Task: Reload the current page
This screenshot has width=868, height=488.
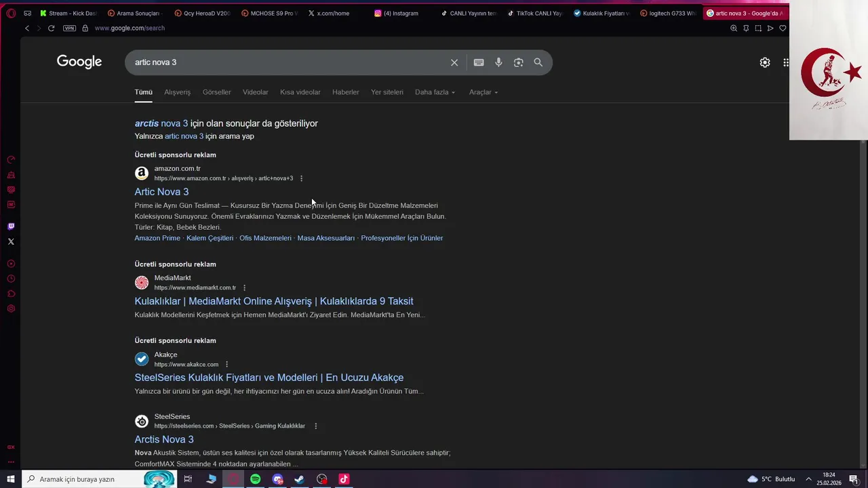Action: click(x=51, y=28)
